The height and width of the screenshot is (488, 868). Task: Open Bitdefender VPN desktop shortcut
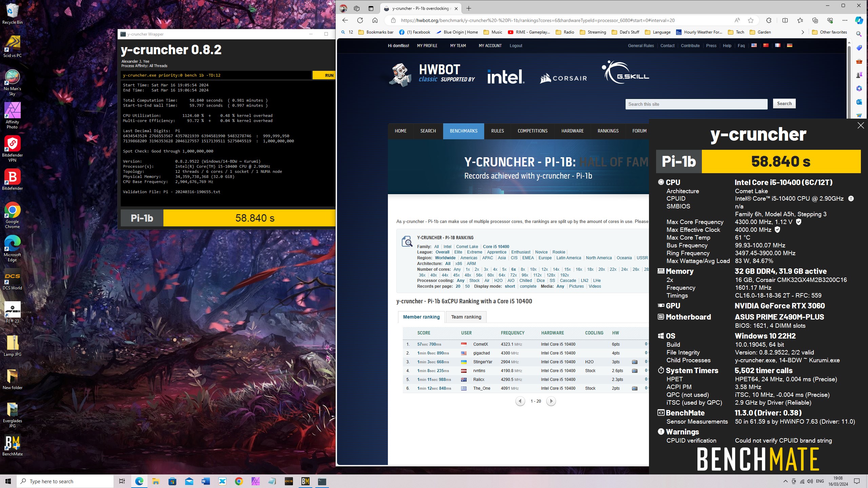(12, 149)
